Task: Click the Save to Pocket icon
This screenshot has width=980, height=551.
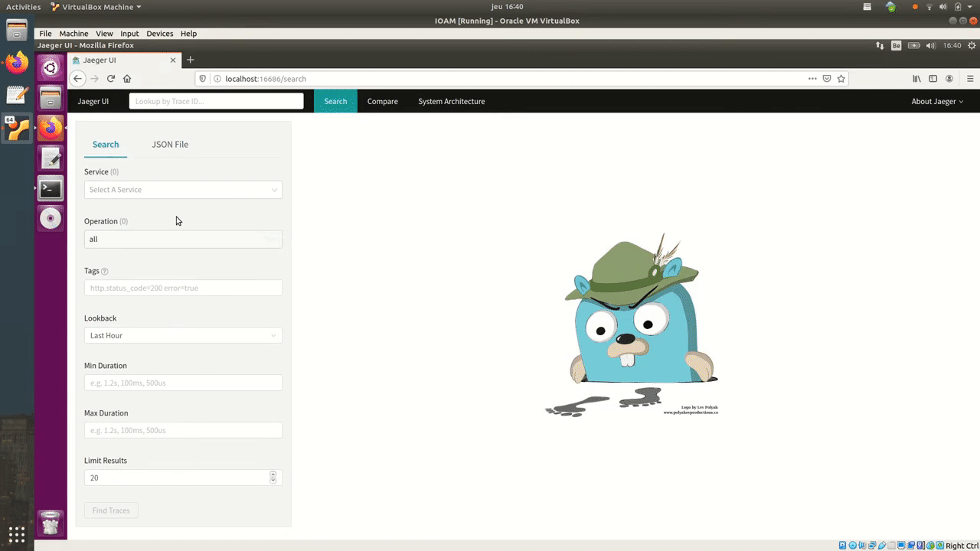Action: (x=827, y=79)
